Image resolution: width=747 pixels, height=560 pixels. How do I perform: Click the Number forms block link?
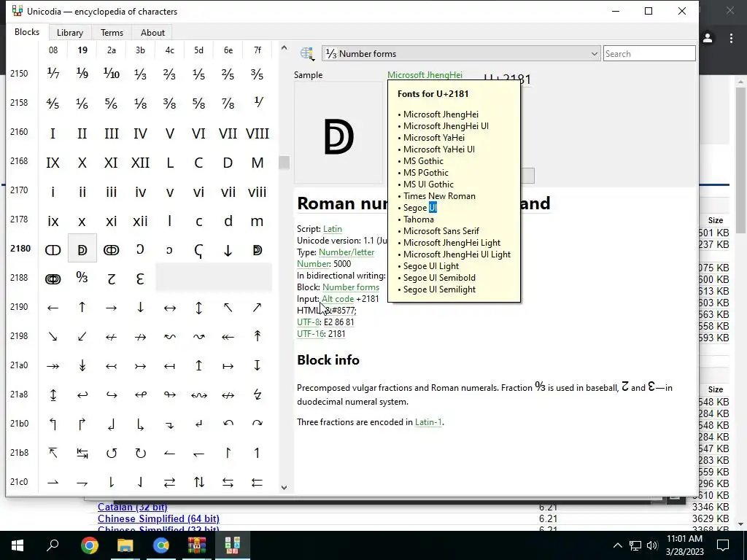click(351, 287)
